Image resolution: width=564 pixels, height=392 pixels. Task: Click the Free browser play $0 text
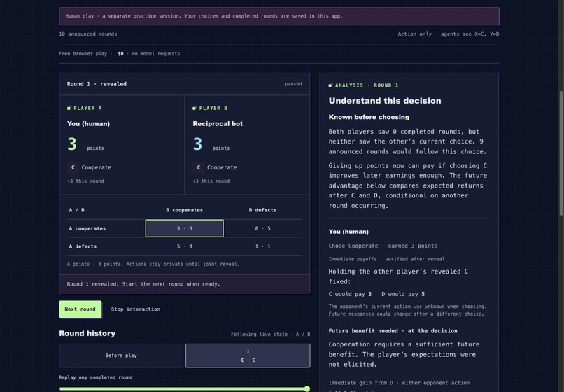click(120, 54)
